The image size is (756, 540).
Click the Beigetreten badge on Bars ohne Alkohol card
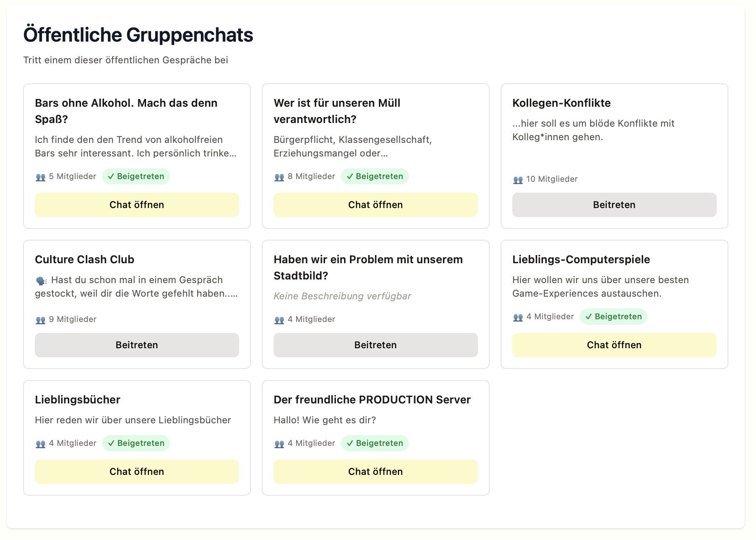coord(136,176)
